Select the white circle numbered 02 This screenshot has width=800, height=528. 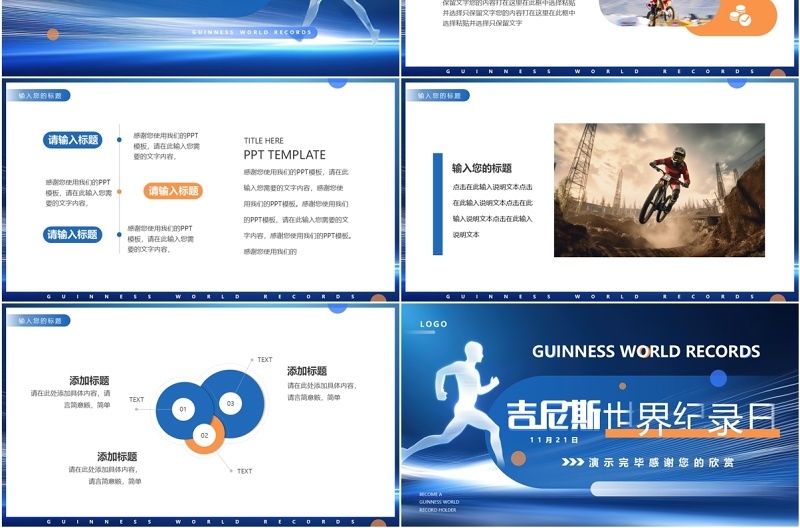coord(204,435)
